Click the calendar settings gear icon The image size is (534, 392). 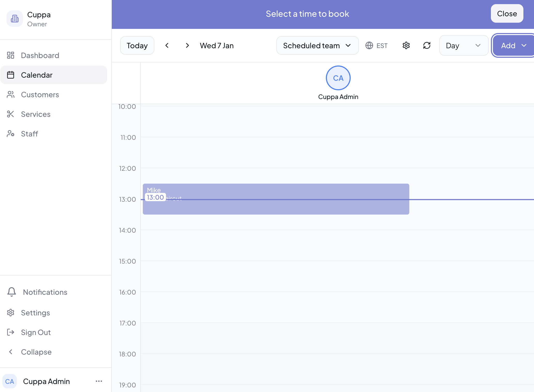tap(406, 45)
